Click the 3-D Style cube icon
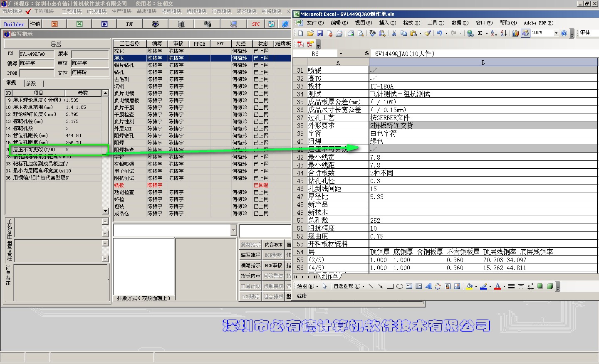 pyautogui.click(x=549, y=286)
